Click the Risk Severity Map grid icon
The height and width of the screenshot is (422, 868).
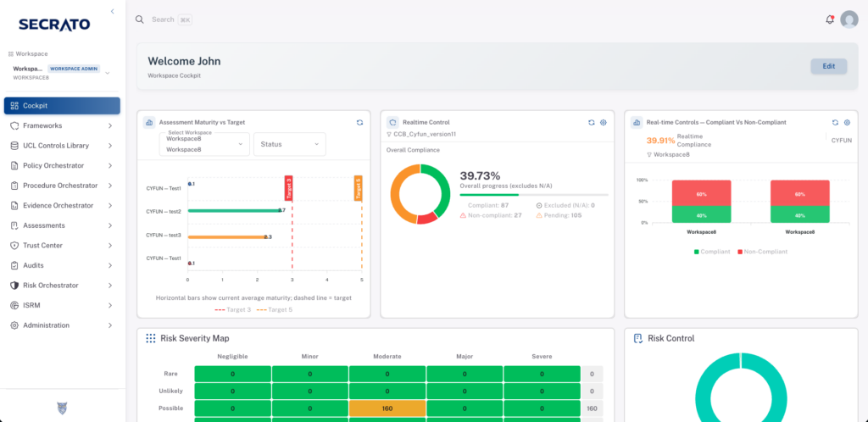pos(151,338)
